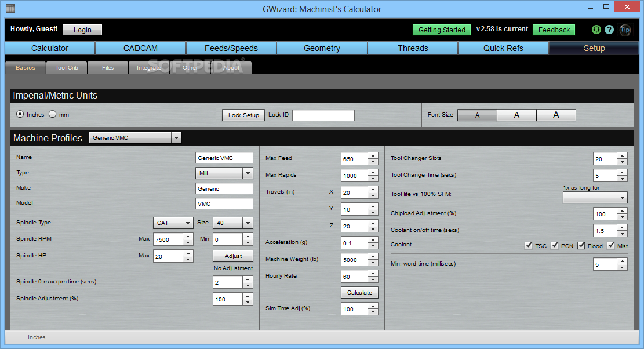Screen dimensions: 644x349
Task: Click the Adjust spindle HP button
Action: tap(233, 256)
